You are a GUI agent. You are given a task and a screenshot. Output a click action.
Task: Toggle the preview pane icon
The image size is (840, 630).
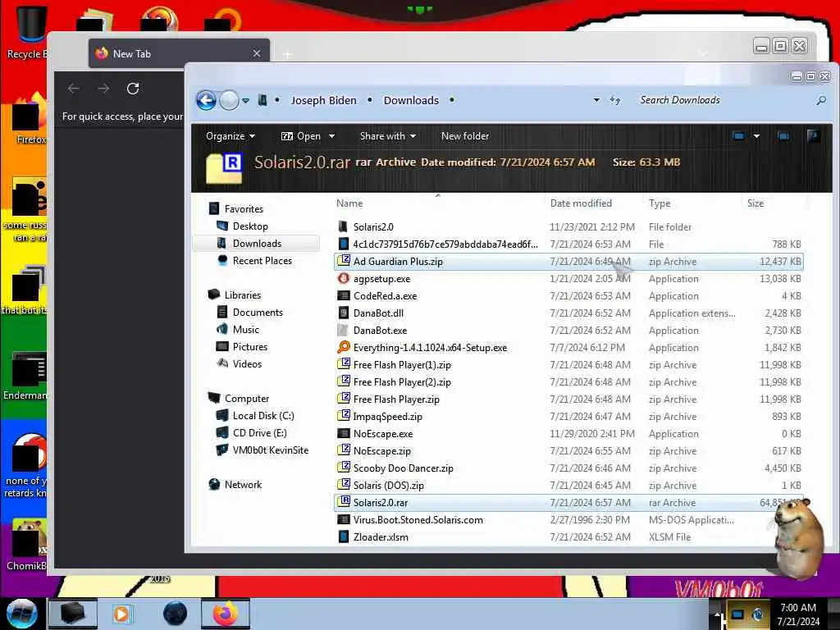point(783,136)
